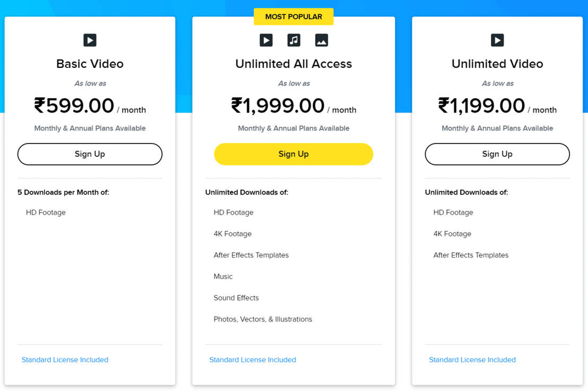Image resolution: width=588 pixels, height=391 pixels.
Task: Sign Up for the Basic Video plan
Action: point(90,154)
